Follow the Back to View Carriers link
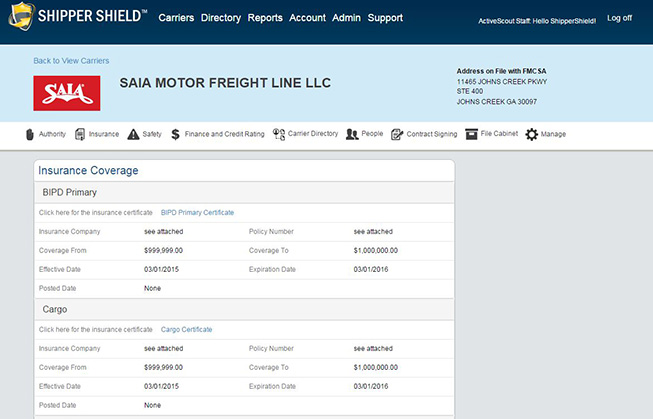The width and height of the screenshot is (653, 419). [71, 61]
